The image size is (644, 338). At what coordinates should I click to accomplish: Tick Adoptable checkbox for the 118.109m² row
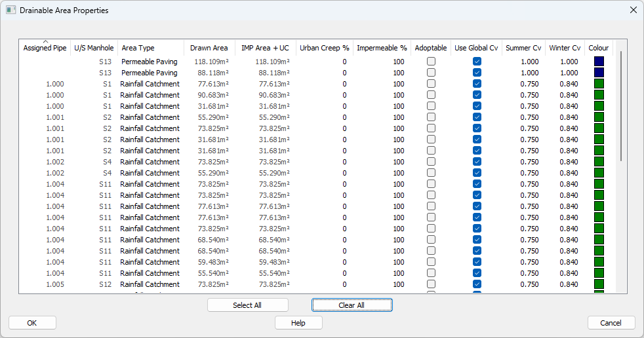click(431, 62)
